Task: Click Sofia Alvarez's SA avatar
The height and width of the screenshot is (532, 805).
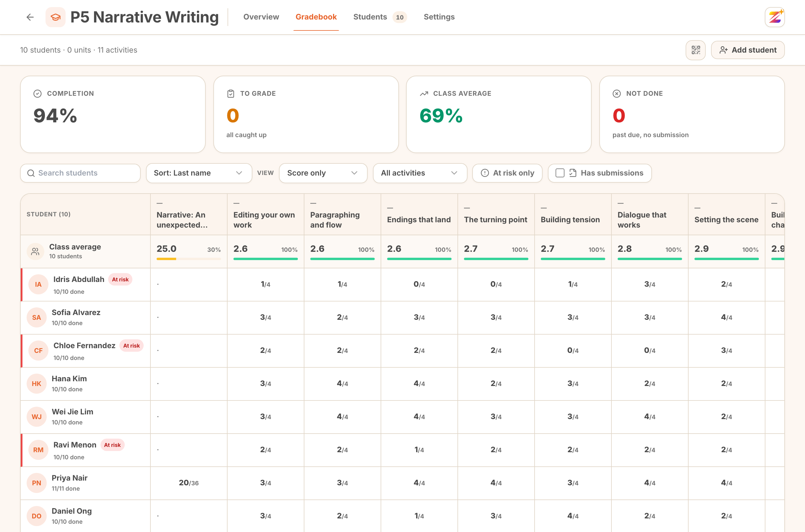Action: tap(37, 317)
